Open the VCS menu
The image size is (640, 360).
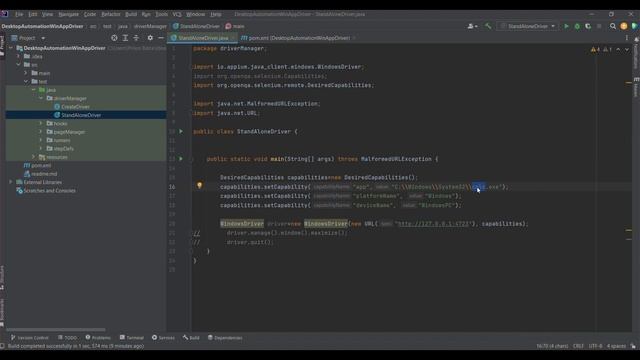pyautogui.click(x=177, y=14)
